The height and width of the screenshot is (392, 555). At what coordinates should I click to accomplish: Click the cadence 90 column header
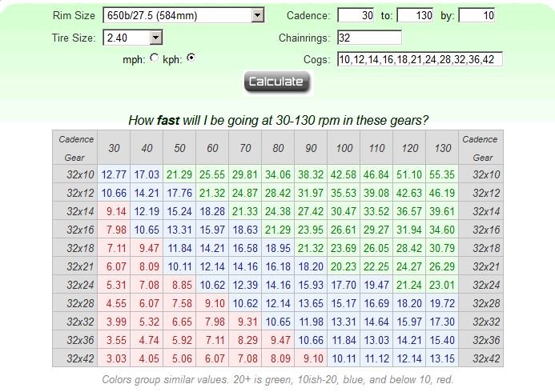[311, 148]
